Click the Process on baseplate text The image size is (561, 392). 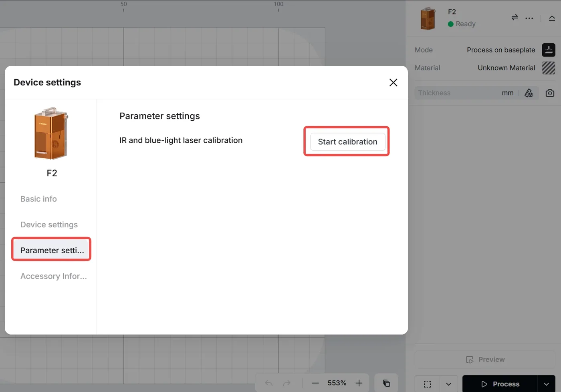coord(501,50)
